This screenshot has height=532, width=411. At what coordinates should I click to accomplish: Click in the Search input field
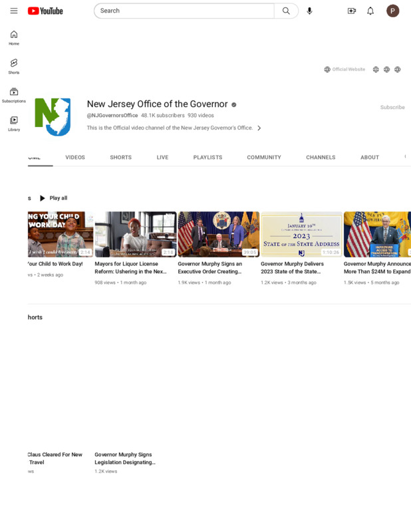(x=184, y=11)
